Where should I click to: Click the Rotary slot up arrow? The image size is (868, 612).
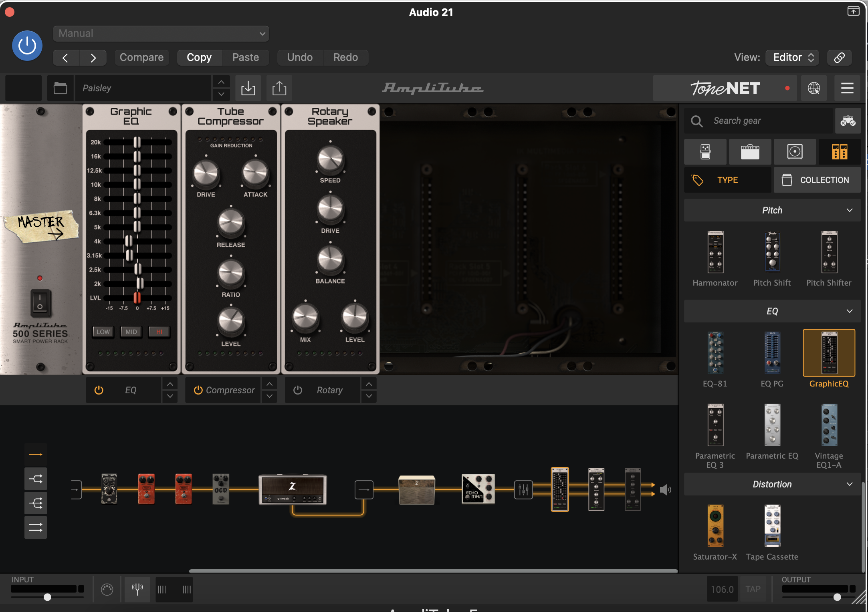(369, 384)
